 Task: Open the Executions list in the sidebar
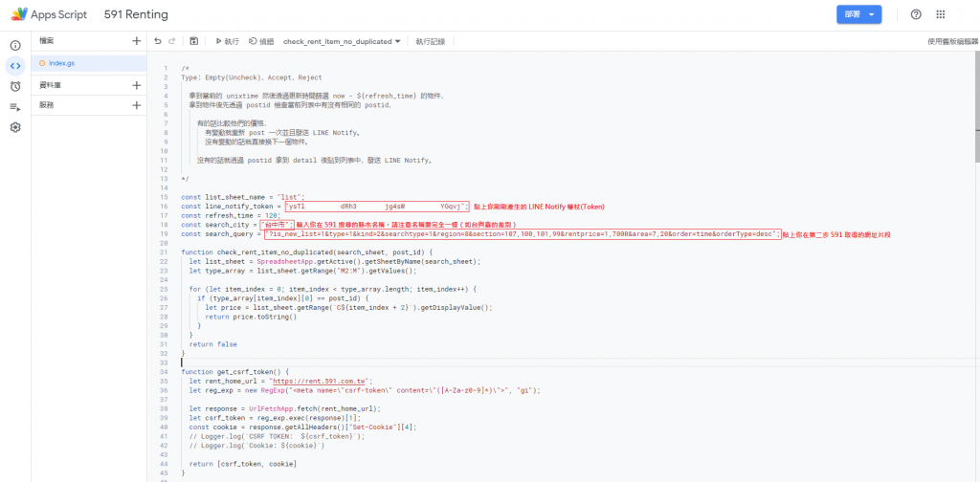click(x=15, y=107)
